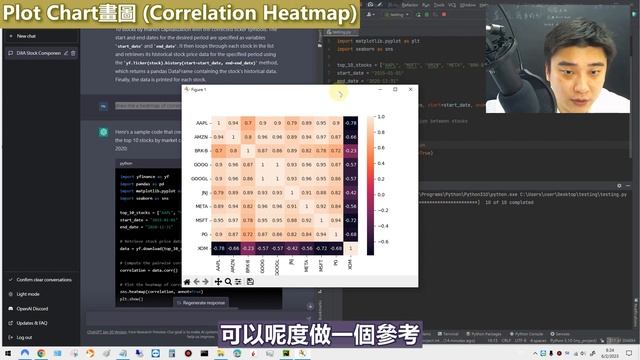Open the Terminal tool window tab
The image size is (640, 360).
tap(448, 333)
